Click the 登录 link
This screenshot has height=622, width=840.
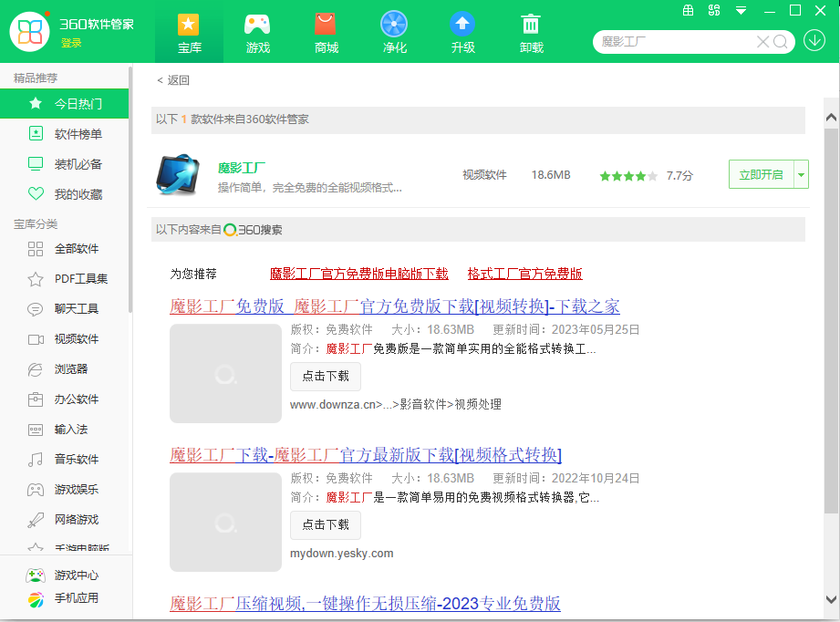(x=71, y=43)
